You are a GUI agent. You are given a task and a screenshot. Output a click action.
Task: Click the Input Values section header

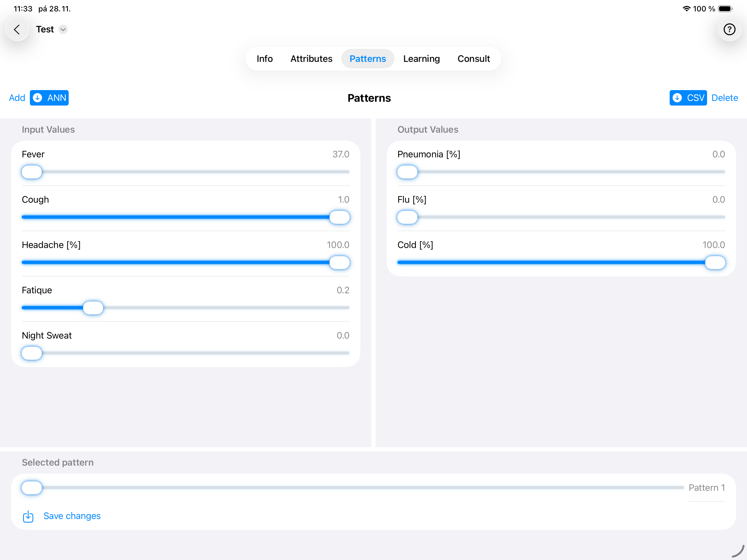tap(48, 130)
